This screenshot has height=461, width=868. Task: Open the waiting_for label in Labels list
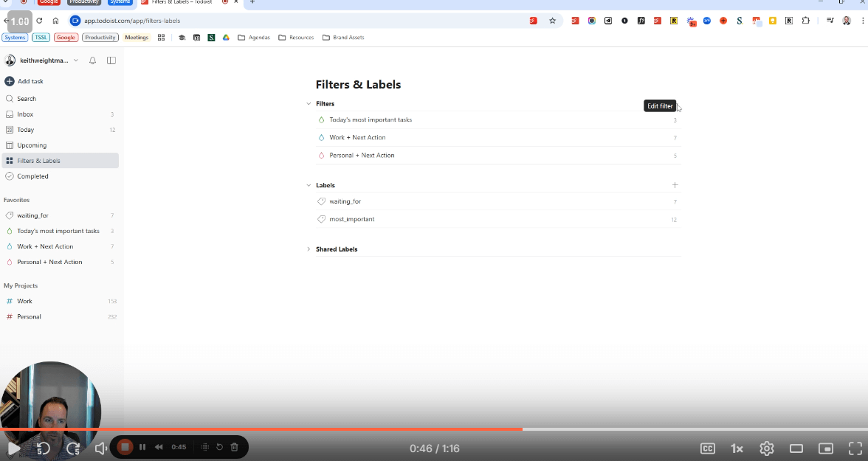pos(497,201)
